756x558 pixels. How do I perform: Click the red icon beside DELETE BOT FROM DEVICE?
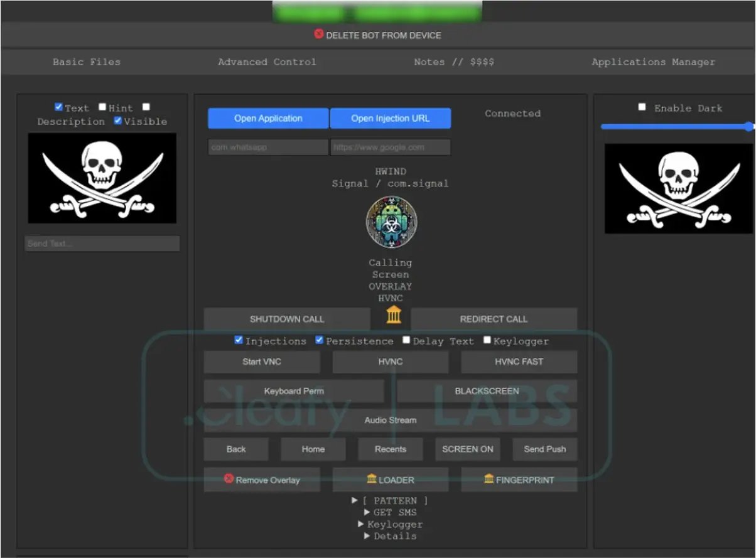tap(319, 35)
